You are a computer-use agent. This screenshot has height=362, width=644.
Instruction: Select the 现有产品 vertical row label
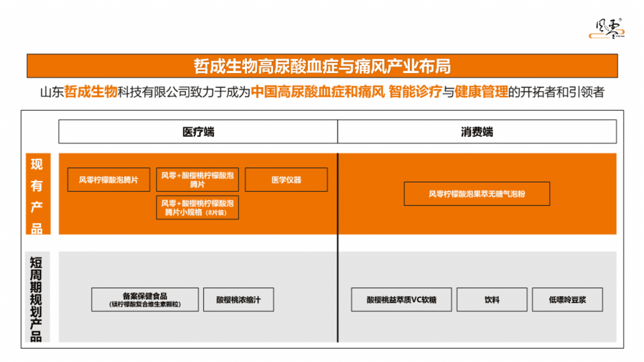pos(38,194)
